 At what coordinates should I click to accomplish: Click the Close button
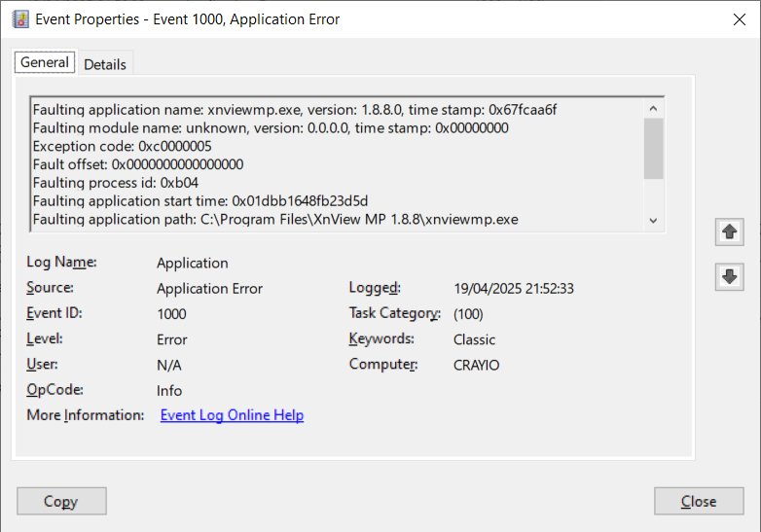tap(699, 501)
